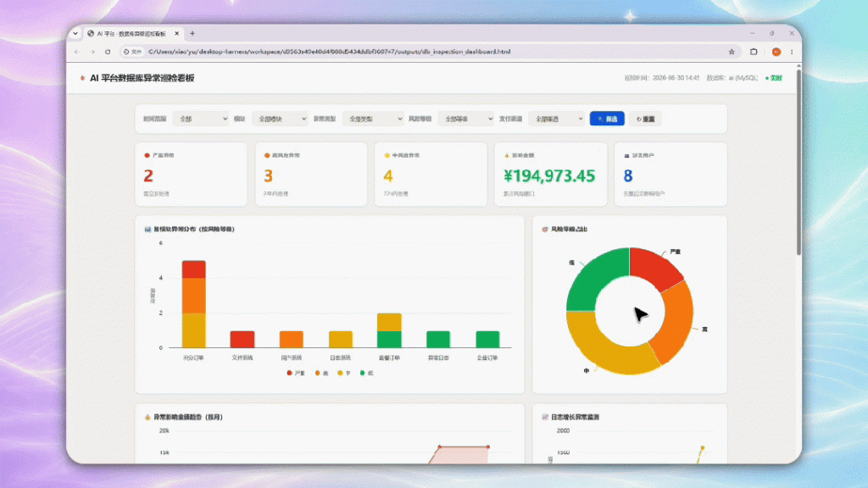Toggle the 严重 series in bar chart legend
The image size is (868, 488).
296,373
